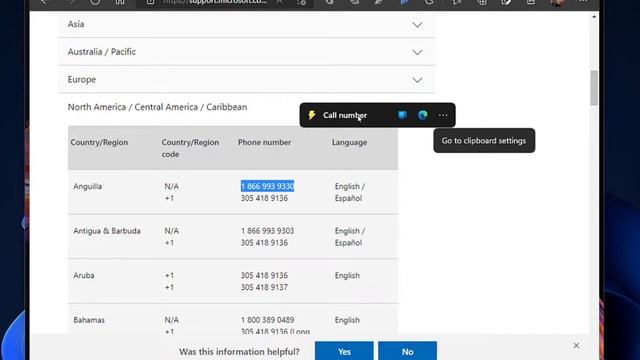The height and width of the screenshot is (360, 640).
Task: Click 305 418 9137 for Aruba
Action: (264, 287)
